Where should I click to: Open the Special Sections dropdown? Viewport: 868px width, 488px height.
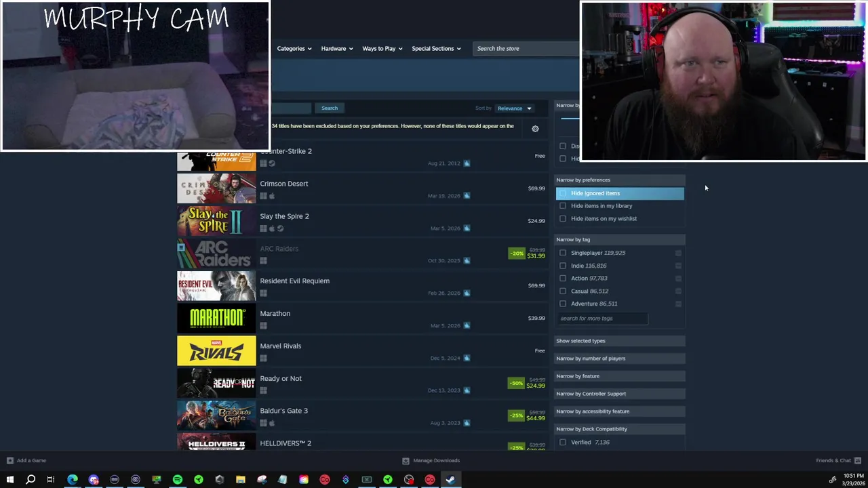(436, 48)
